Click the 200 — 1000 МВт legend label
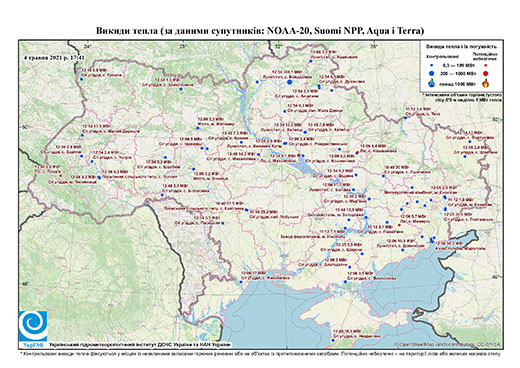The image size is (520, 368). tap(458, 73)
